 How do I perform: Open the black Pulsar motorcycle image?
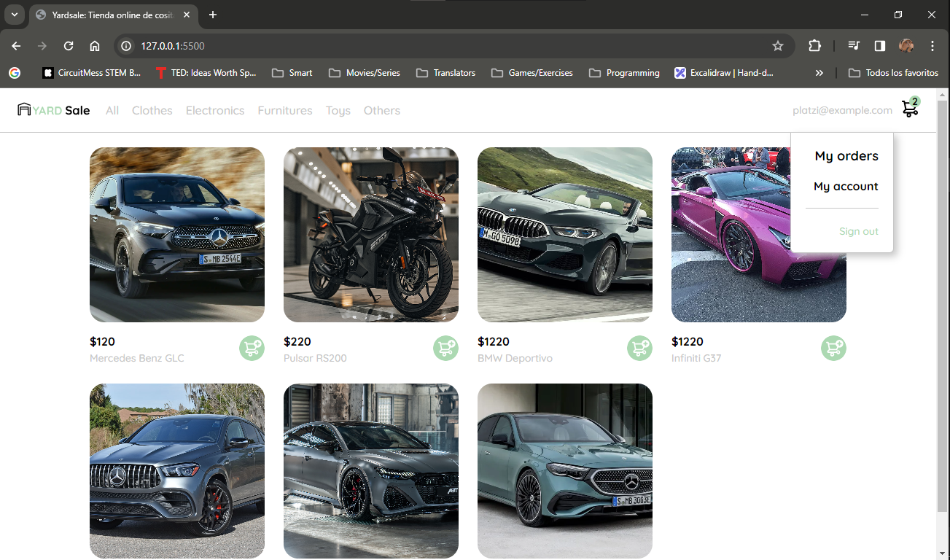click(371, 235)
